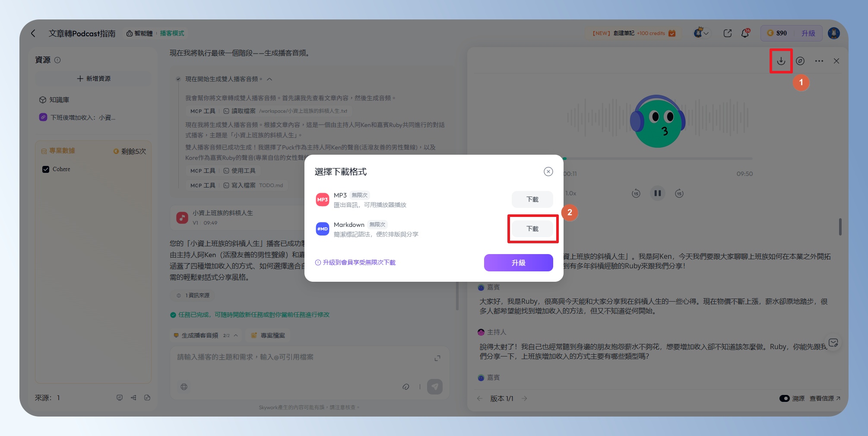Close the download format dialog
Screen dimensions: 868x436
548,172
